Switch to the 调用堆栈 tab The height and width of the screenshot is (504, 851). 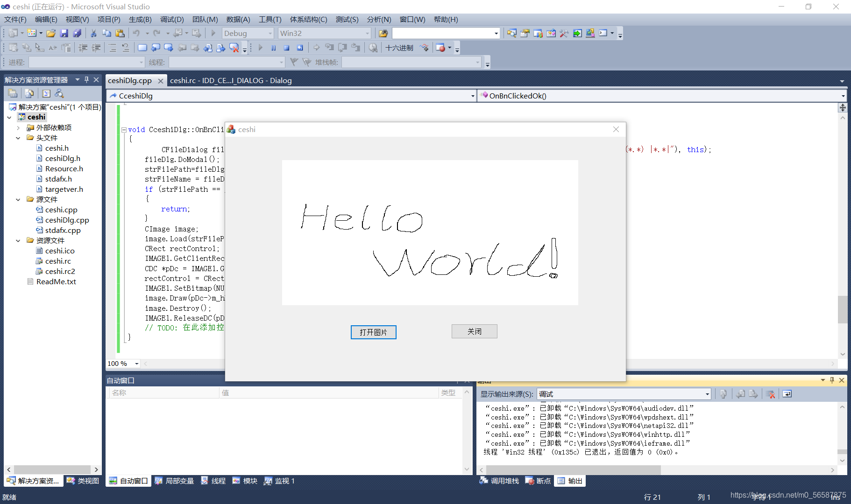(x=499, y=481)
